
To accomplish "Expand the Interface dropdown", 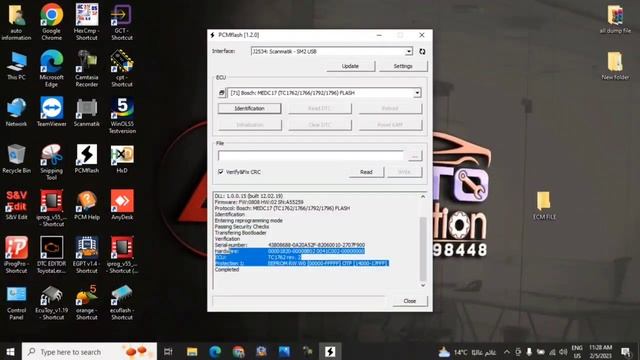I will pos(409,51).
